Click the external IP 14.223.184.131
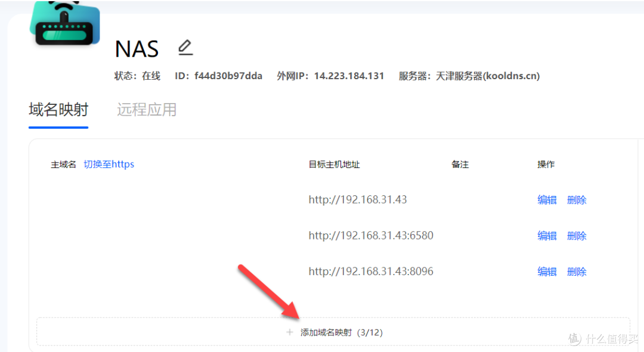Viewport: 644px width, 352px height. pos(349,76)
